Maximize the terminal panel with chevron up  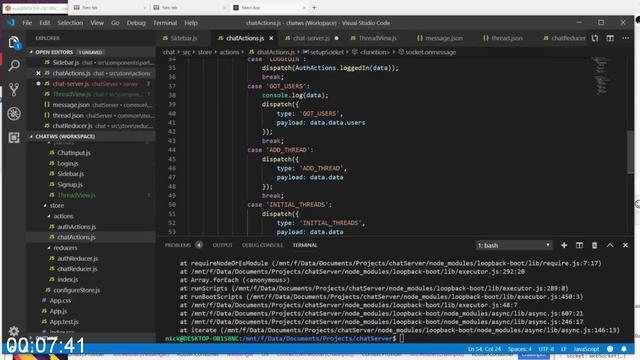[x=610, y=245]
